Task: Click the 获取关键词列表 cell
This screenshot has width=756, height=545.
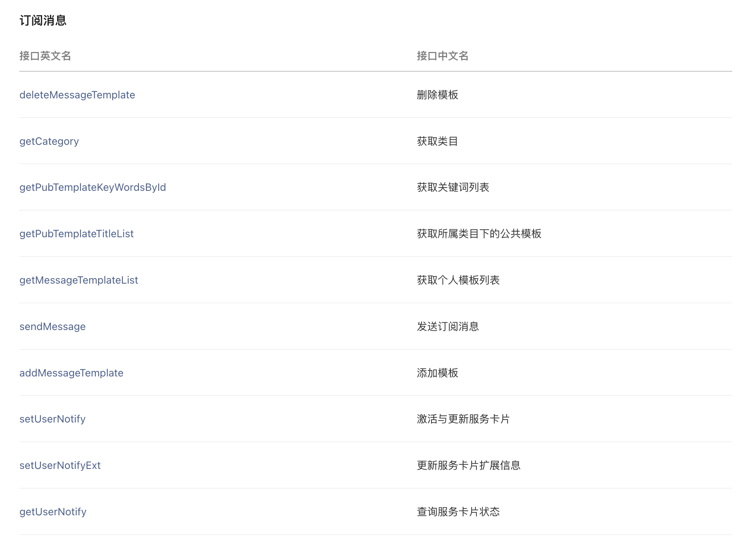Action: click(453, 187)
